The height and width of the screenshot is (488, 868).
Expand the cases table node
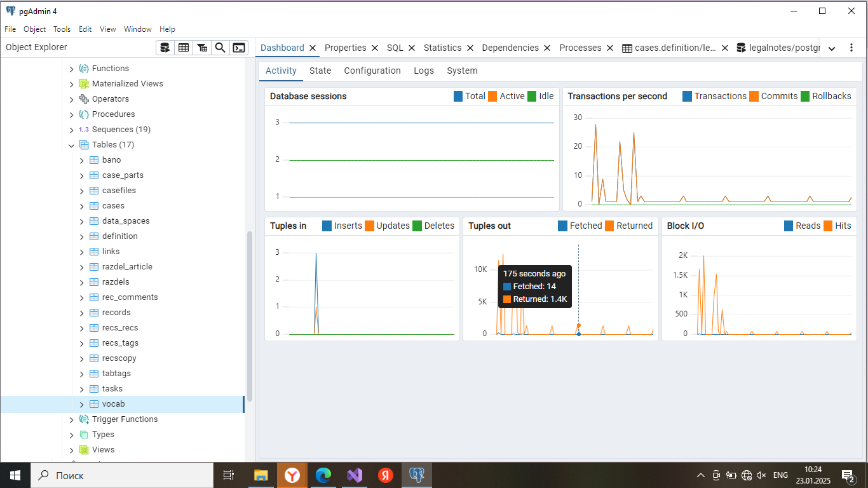[x=81, y=206]
